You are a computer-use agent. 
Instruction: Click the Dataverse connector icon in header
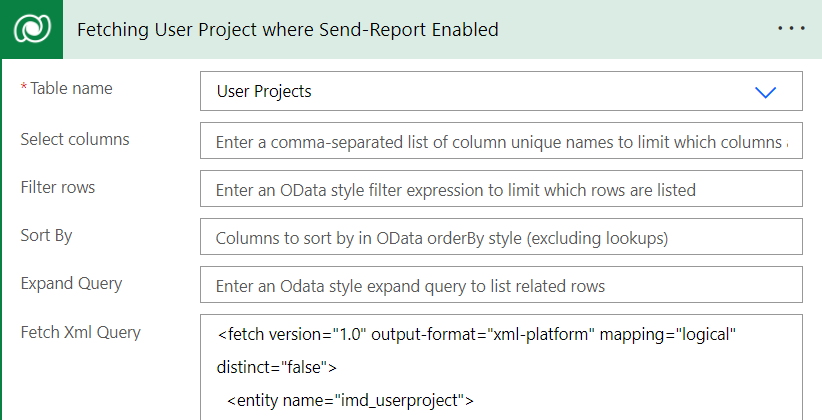33,29
